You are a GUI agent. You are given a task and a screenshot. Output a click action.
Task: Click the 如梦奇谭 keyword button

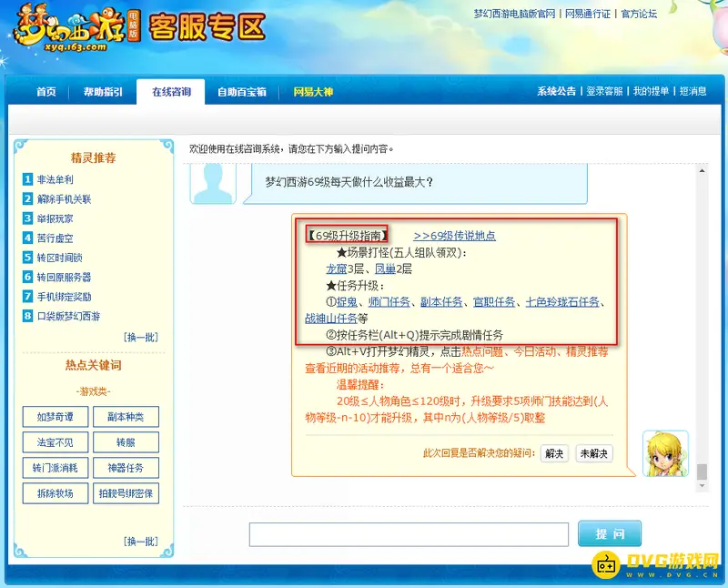56,417
